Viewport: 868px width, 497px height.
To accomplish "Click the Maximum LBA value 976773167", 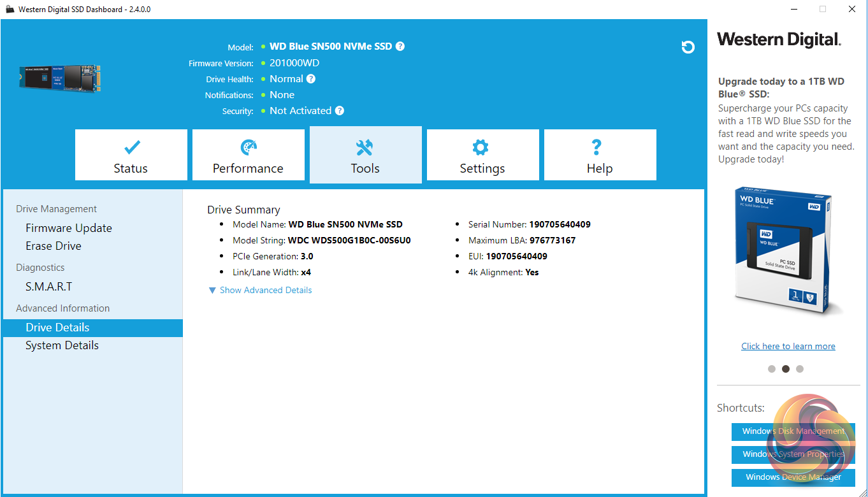I will pos(552,240).
